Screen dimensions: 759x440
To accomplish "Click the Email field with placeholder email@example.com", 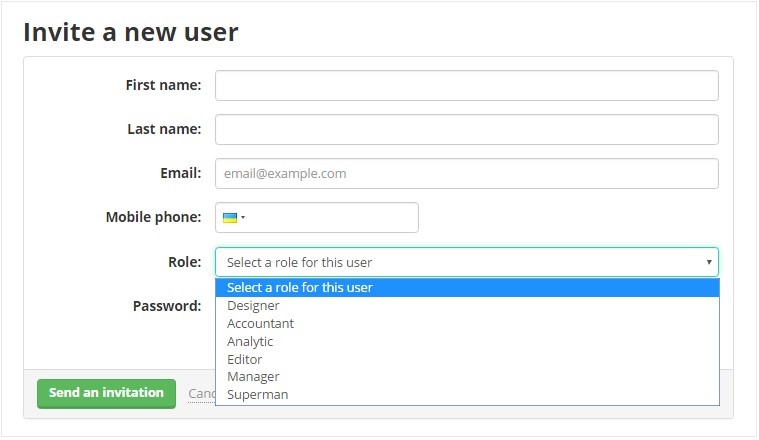I will click(x=466, y=173).
